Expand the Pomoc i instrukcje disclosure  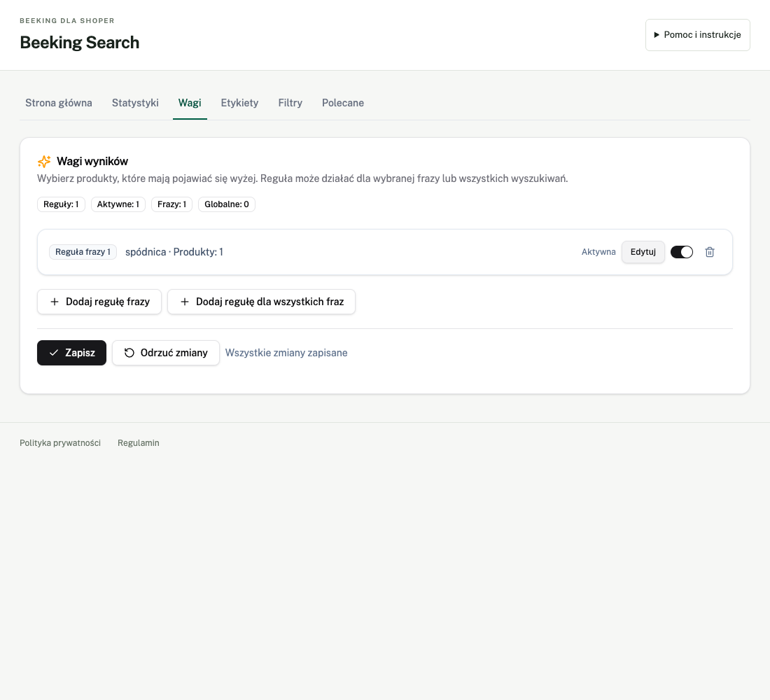pyautogui.click(x=697, y=35)
